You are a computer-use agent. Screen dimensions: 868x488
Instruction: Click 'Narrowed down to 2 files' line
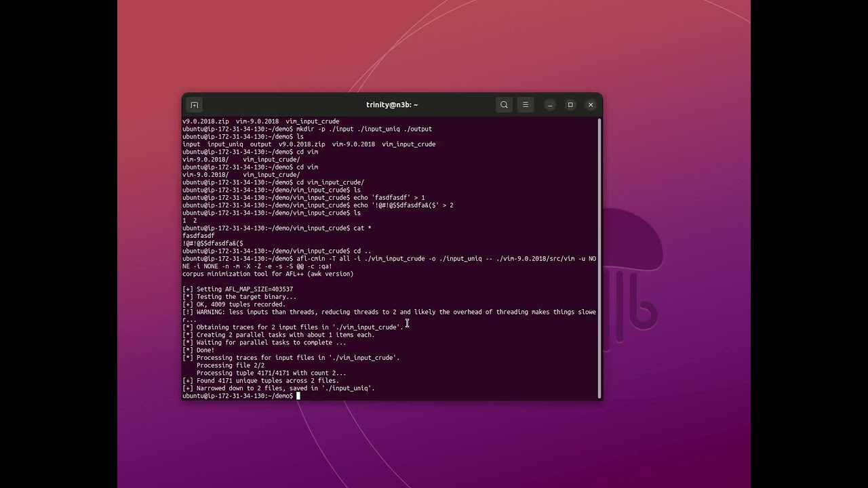coord(279,388)
